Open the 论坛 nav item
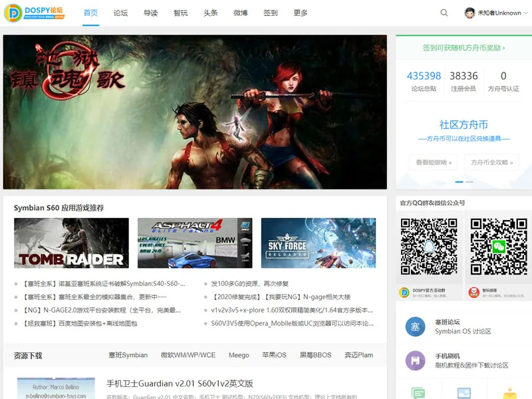This screenshot has height=399, width=532. [120, 13]
